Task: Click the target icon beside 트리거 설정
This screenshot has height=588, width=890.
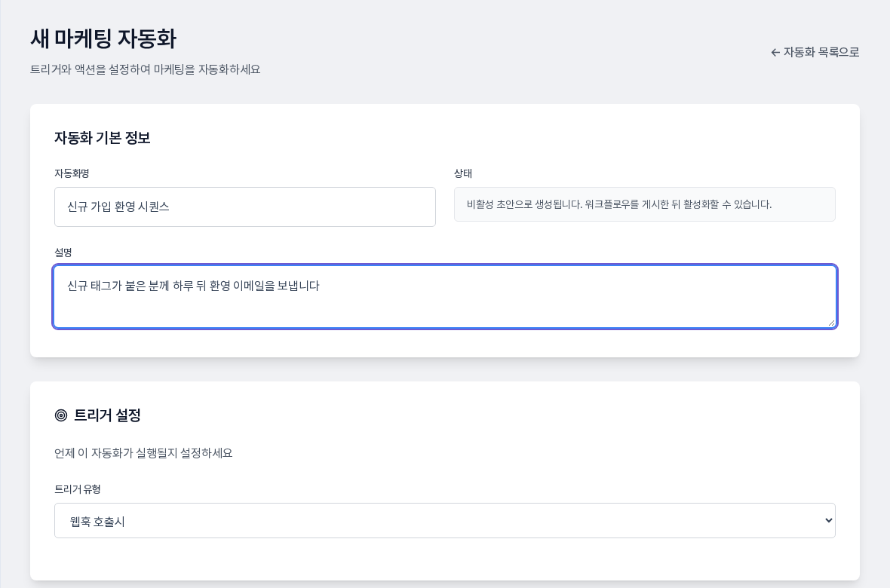Action: point(61,415)
